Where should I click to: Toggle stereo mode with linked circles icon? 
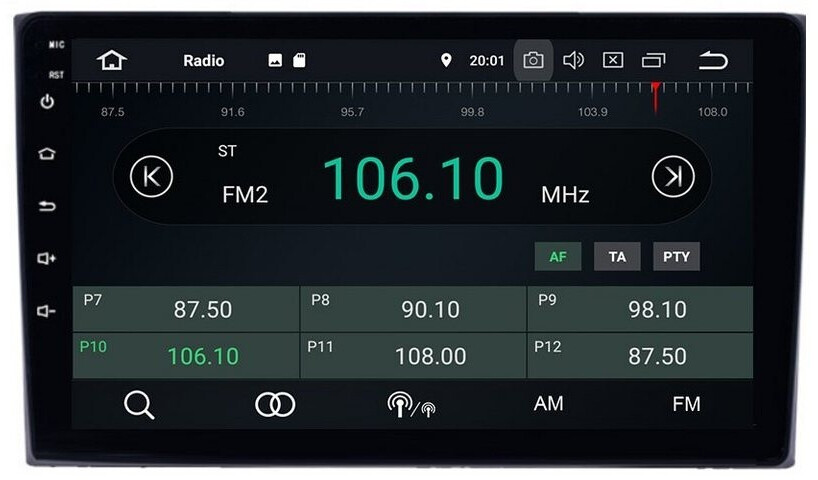tap(275, 404)
